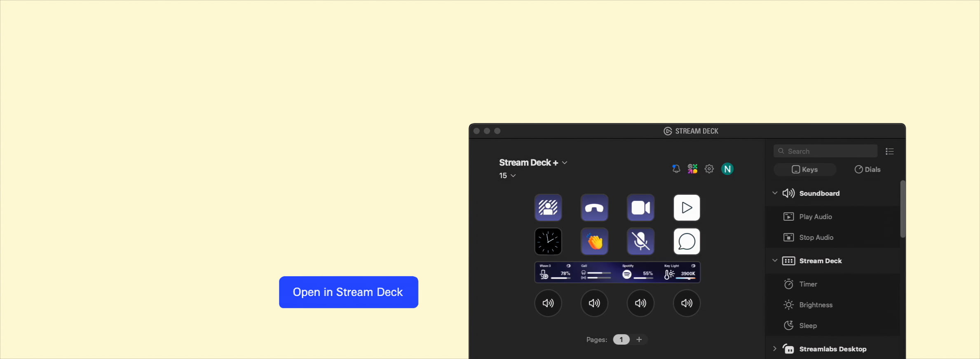Click the Sleep moon icon
This screenshot has width=980, height=359.
pos(788,325)
